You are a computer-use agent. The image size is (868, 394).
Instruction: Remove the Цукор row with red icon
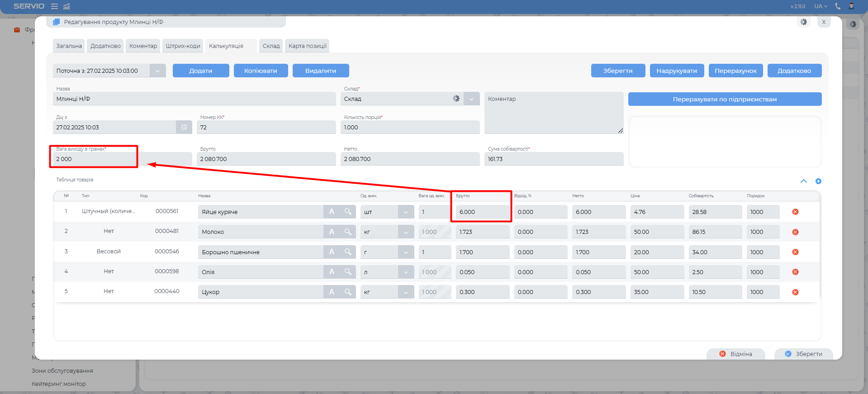click(795, 292)
